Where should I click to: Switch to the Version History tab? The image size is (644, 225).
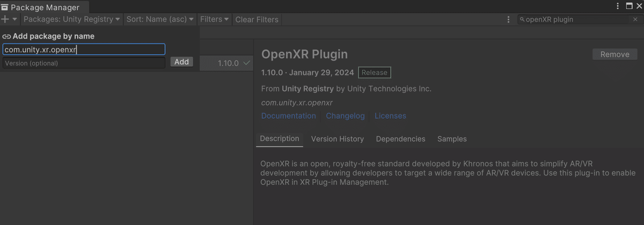click(338, 139)
